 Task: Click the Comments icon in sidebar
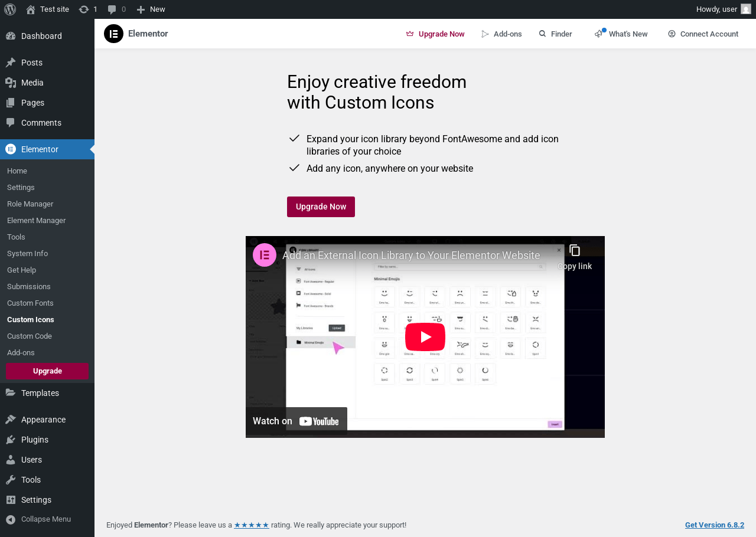11,123
